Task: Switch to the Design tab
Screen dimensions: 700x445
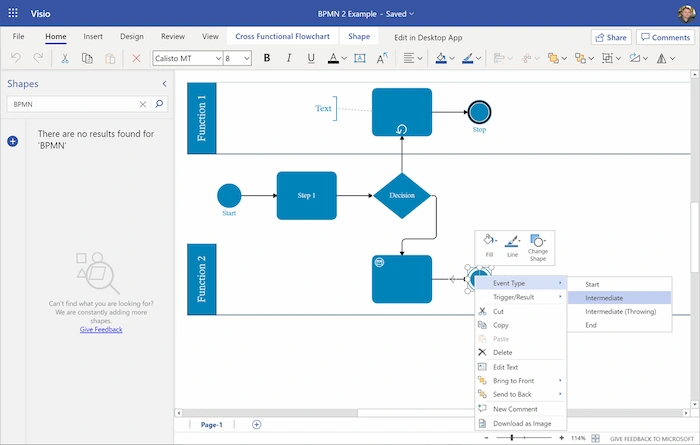Action: (x=132, y=37)
